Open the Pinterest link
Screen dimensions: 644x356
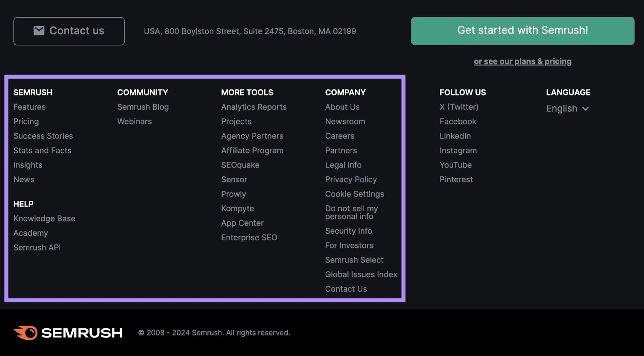tap(456, 179)
